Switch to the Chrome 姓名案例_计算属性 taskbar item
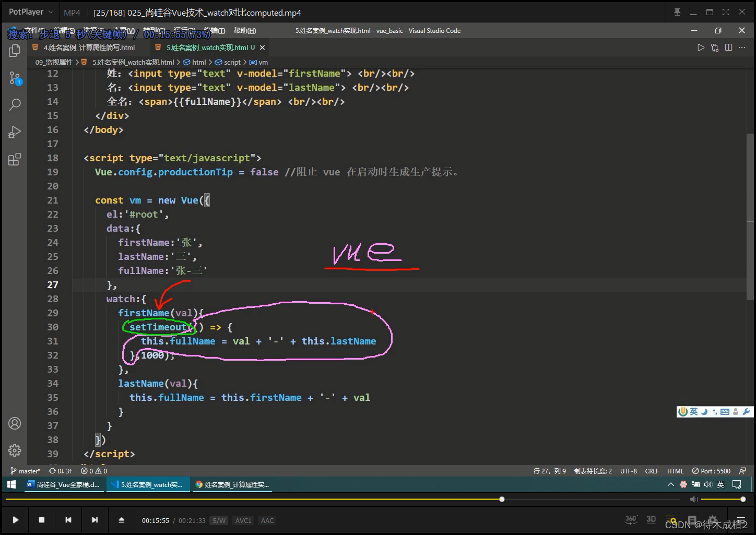The width and height of the screenshot is (756, 535). (x=232, y=484)
